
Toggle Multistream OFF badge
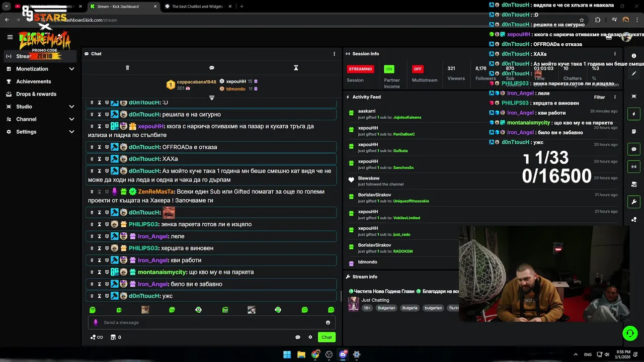pos(417,69)
